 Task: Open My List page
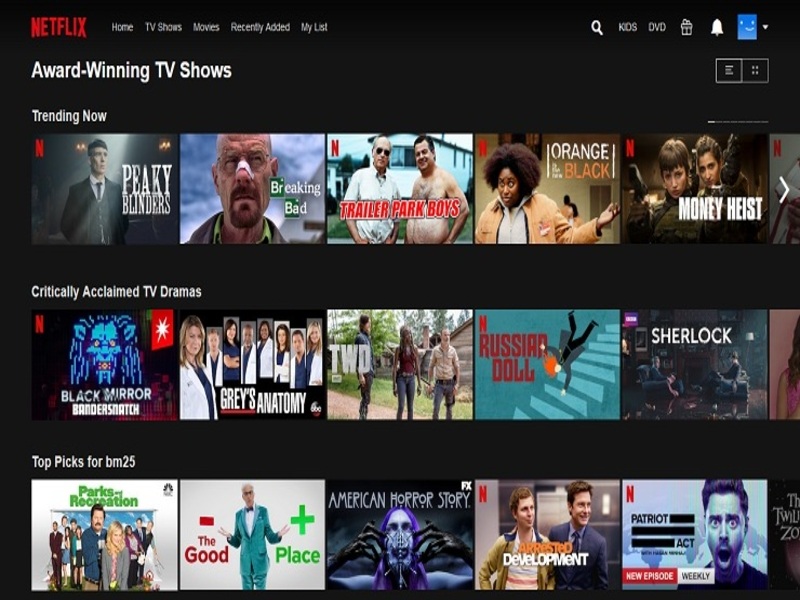coord(314,27)
